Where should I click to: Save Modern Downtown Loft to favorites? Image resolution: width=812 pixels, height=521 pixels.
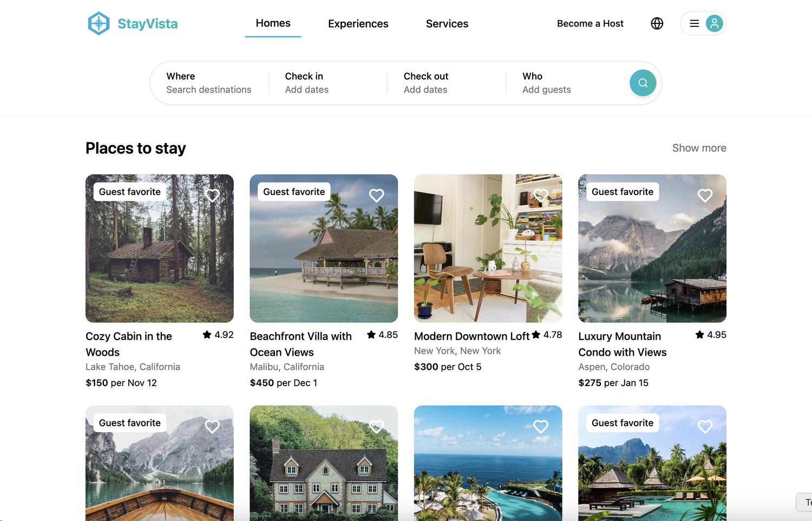coord(541,196)
